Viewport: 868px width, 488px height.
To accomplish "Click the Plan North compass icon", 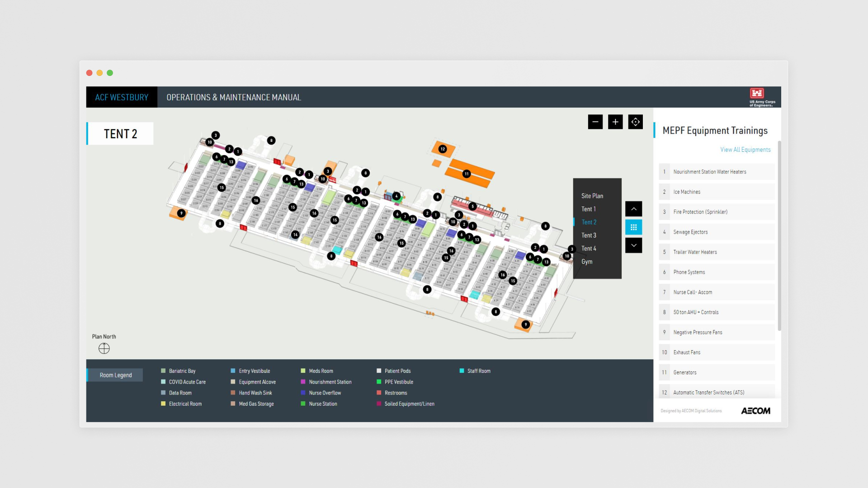I will [104, 348].
